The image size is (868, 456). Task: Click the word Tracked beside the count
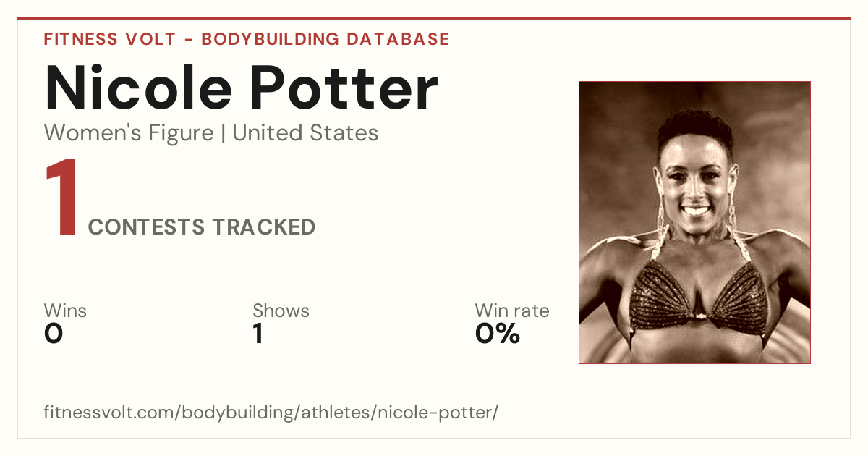pos(264,227)
